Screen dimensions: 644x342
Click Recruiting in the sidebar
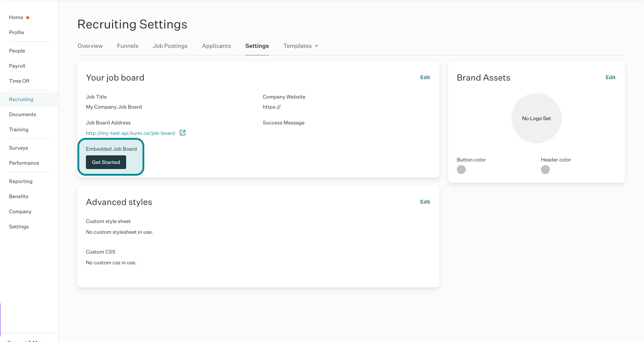click(x=21, y=99)
